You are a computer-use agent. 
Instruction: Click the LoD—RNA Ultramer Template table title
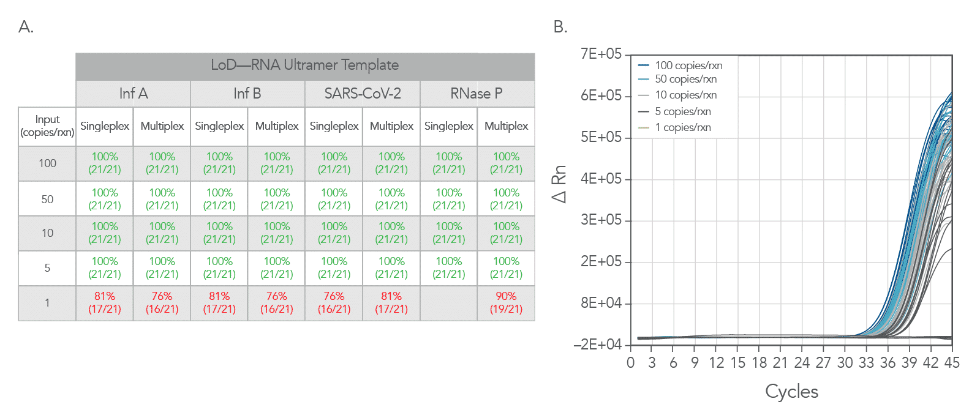[304, 65]
